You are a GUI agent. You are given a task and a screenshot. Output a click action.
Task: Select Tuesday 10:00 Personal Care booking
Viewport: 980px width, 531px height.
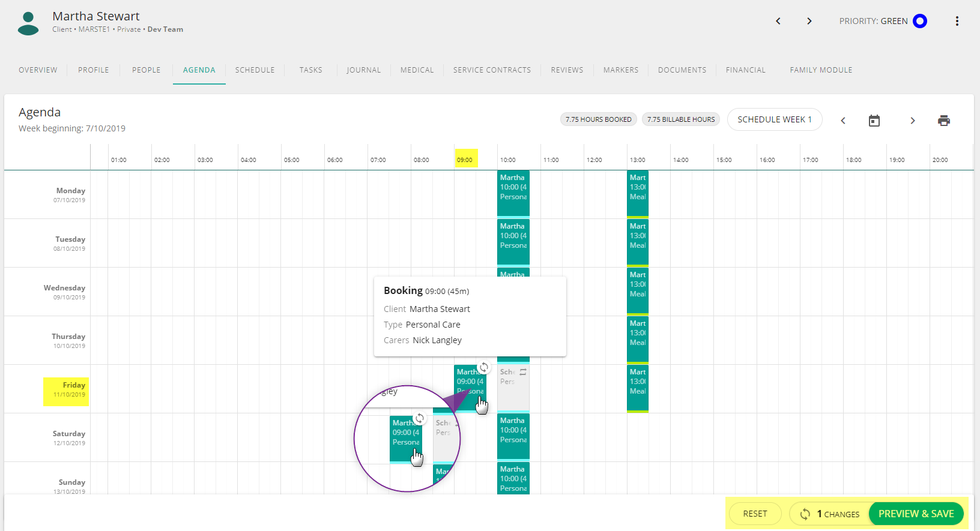[513, 243]
